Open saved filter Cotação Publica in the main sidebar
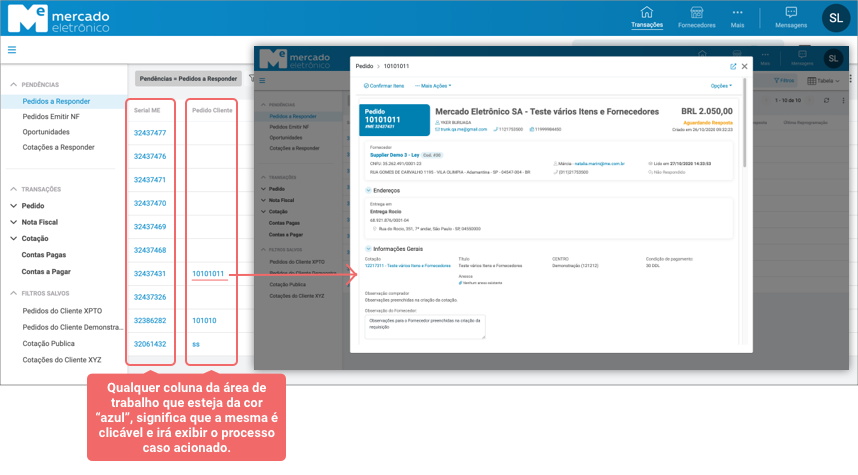The image size is (858, 475). point(48,344)
